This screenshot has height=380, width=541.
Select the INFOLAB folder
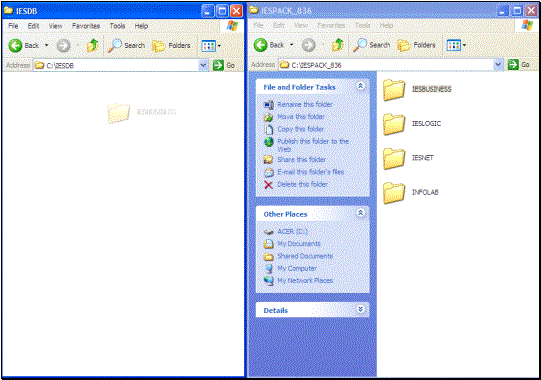[x=411, y=193]
